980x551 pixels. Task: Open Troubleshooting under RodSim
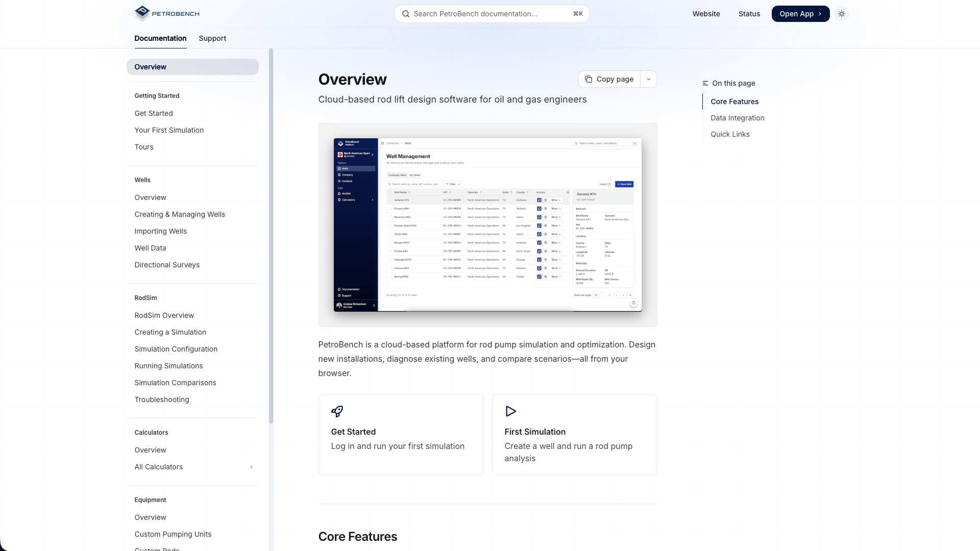(x=161, y=399)
